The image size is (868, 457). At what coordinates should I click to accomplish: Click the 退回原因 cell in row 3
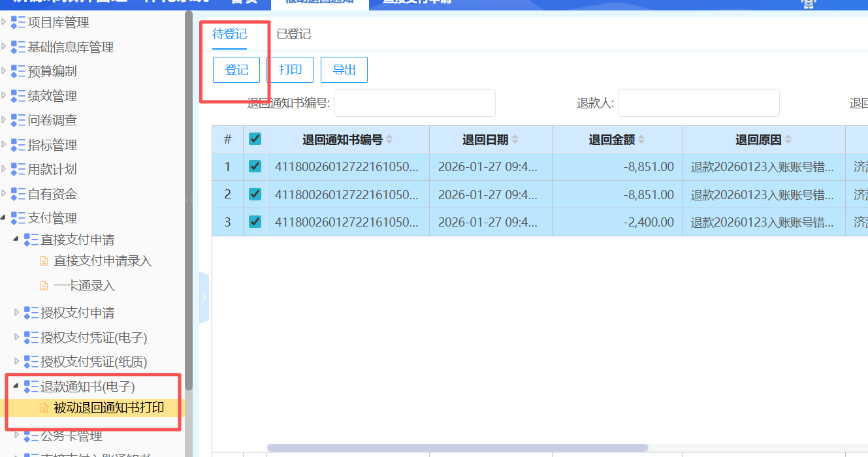764,222
